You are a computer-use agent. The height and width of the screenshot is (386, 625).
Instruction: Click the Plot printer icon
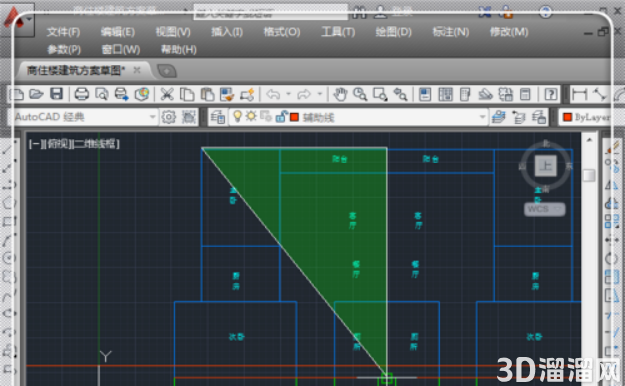[x=82, y=95]
